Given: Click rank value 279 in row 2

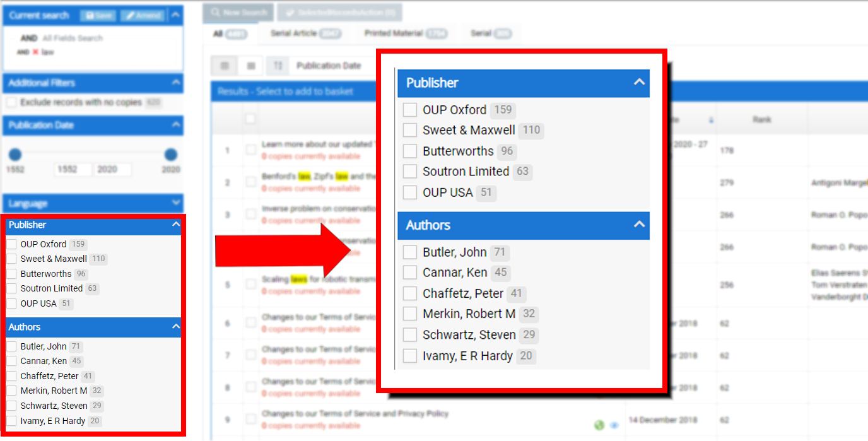Looking at the screenshot, I should 727,183.
